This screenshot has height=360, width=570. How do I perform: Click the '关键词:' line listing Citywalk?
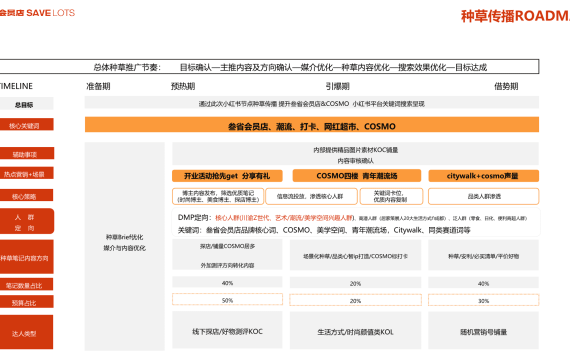[x=324, y=230]
